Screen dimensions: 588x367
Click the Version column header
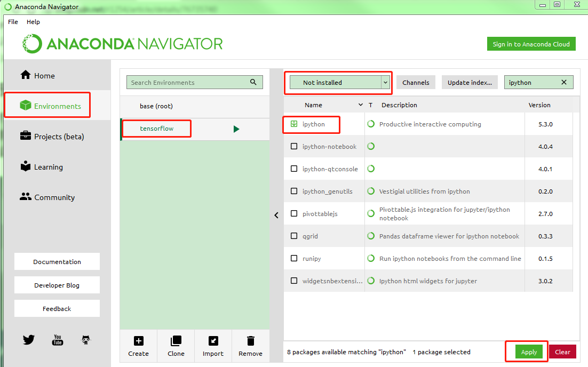tap(539, 105)
